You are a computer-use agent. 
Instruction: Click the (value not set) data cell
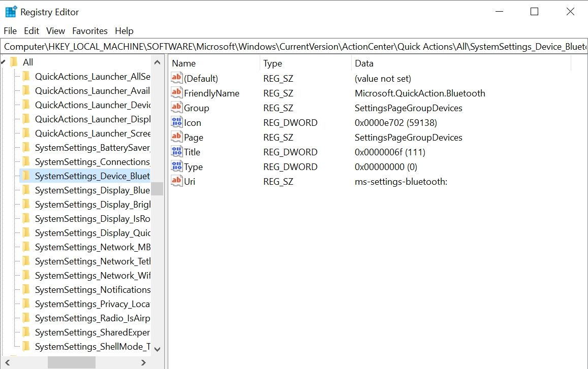pyautogui.click(x=383, y=79)
